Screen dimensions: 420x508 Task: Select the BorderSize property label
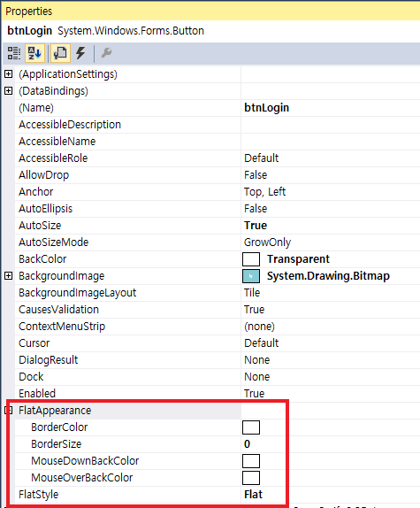coord(57,444)
